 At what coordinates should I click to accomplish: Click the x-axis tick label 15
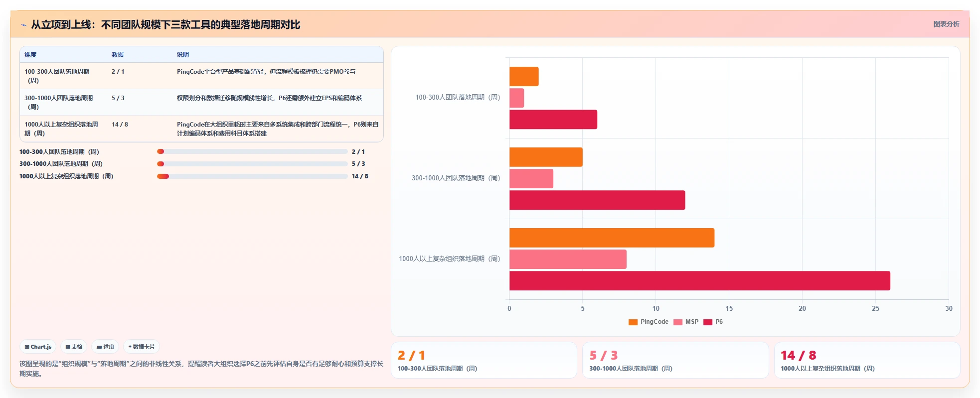pos(729,309)
